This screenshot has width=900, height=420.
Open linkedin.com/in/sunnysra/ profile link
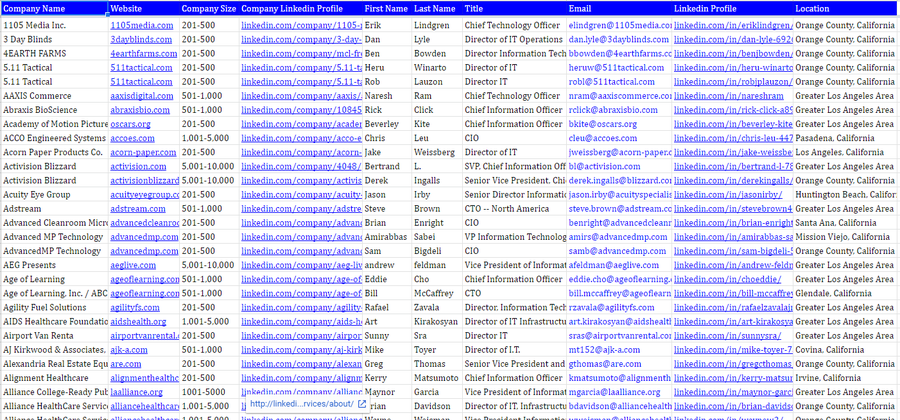pyautogui.click(x=728, y=336)
